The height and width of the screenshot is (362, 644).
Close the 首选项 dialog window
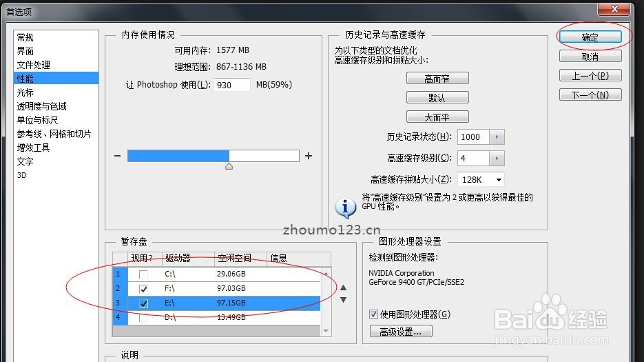coord(614,9)
